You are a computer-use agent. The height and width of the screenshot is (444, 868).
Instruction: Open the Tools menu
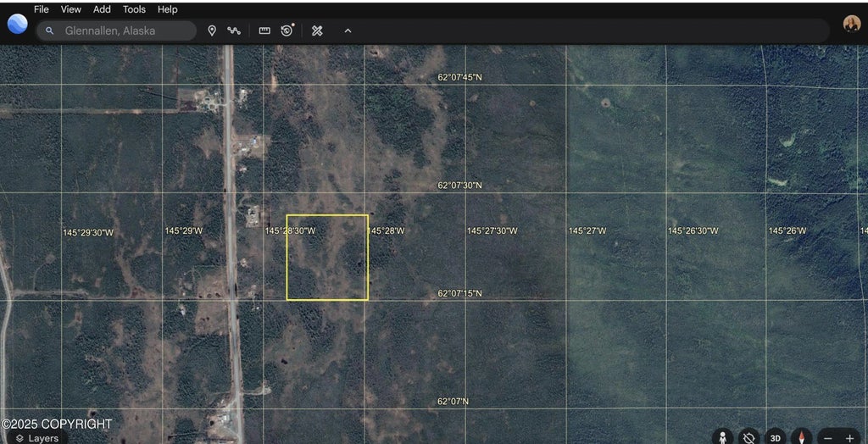(134, 9)
